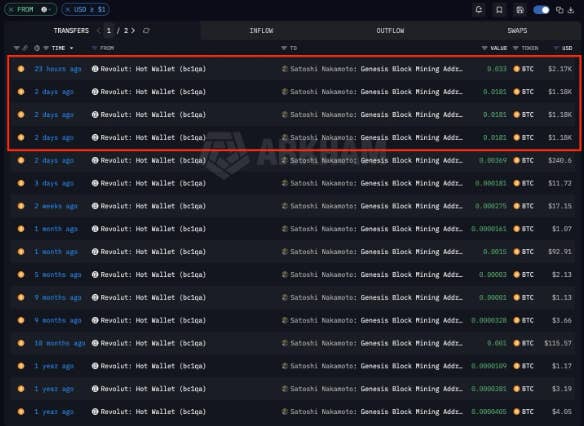This screenshot has width=584, height=426.
Task: Click the alert bell icon in top toolbar
Action: [479, 10]
